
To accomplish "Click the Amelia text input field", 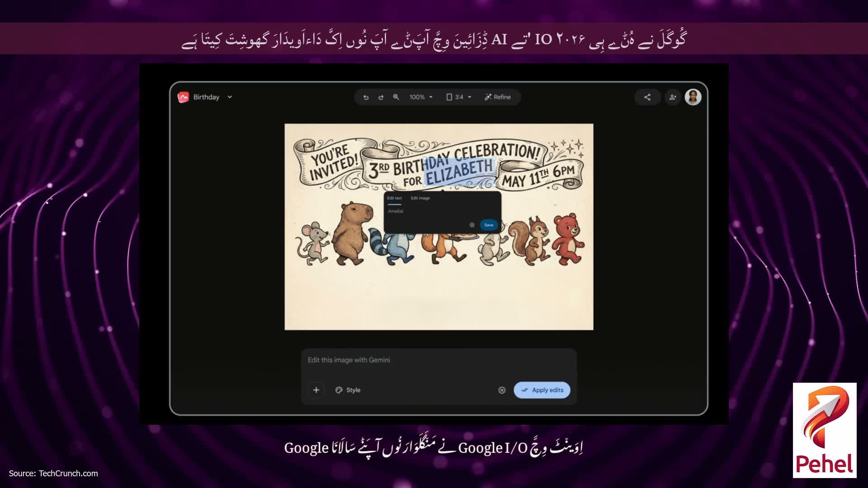I will click(442, 211).
